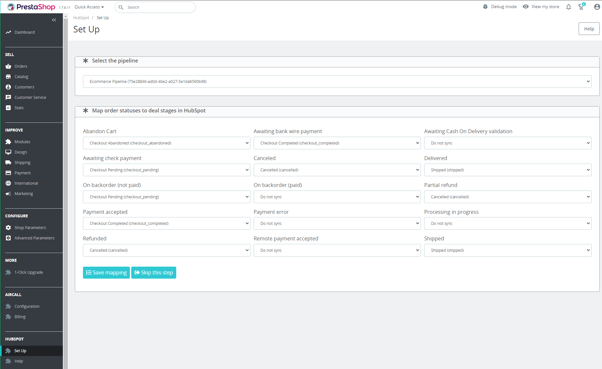Click the Debug mode bug icon
The width and height of the screenshot is (602, 369).
tap(485, 7)
